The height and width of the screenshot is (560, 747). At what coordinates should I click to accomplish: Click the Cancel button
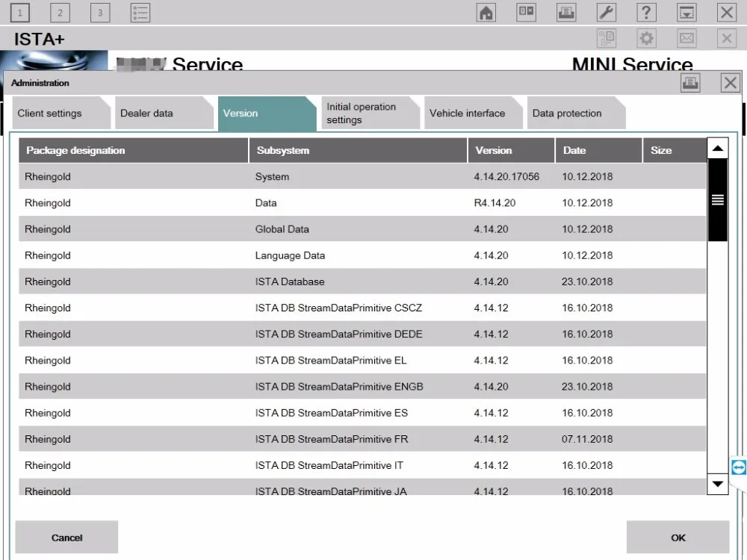[x=66, y=537]
